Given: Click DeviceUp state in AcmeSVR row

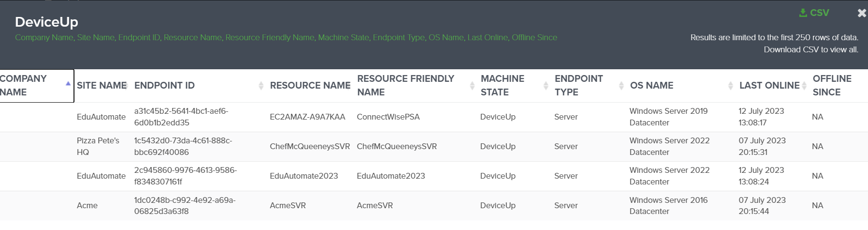Looking at the screenshot, I should tap(498, 205).
